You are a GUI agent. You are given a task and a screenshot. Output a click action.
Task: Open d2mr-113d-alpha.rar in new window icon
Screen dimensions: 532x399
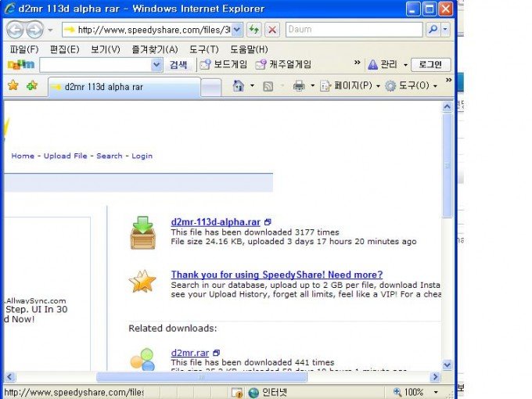pos(268,222)
